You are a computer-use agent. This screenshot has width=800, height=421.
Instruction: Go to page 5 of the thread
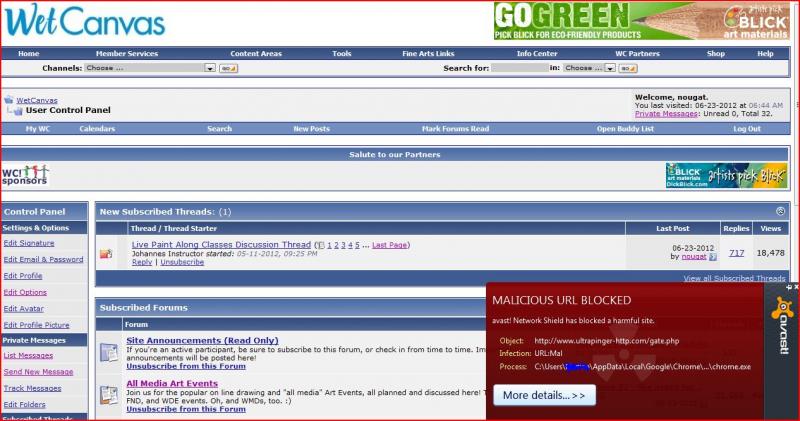pyautogui.click(x=358, y=245)
